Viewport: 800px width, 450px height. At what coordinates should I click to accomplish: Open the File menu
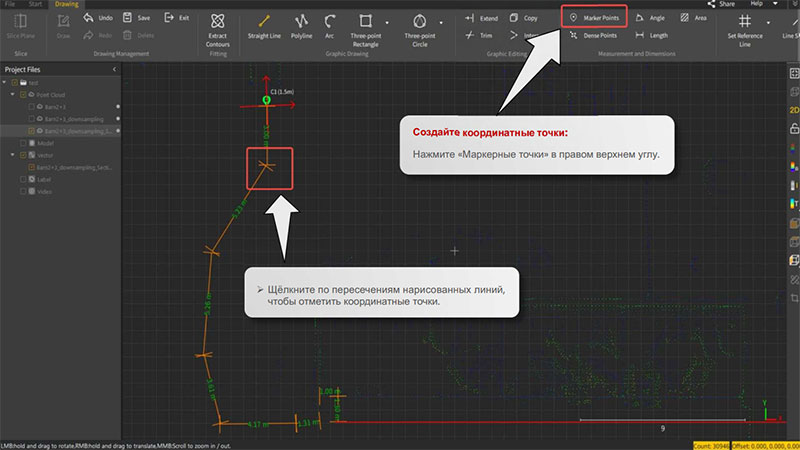tap(9, 4)
